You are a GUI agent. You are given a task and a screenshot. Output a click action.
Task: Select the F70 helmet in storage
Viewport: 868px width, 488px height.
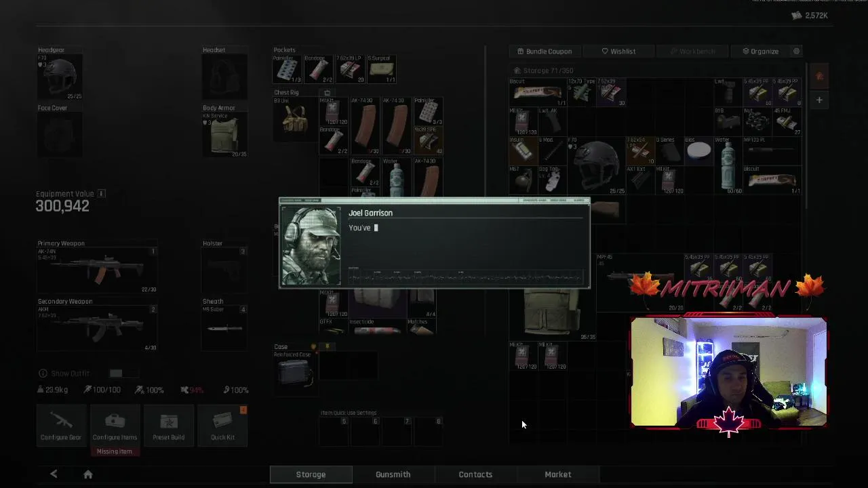click(595, 166)
